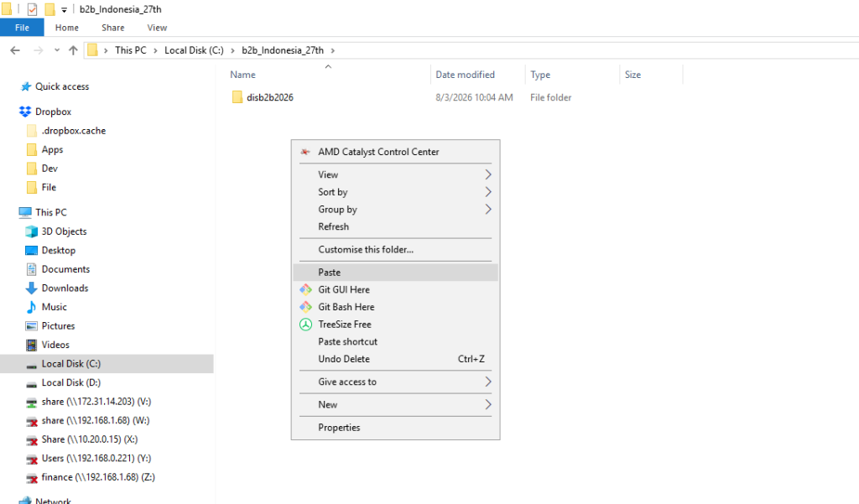This screenshot has width=859, height=504.
Task: Open the File ribbon tab
Action: pyautogui.click(x=22, y=28)
